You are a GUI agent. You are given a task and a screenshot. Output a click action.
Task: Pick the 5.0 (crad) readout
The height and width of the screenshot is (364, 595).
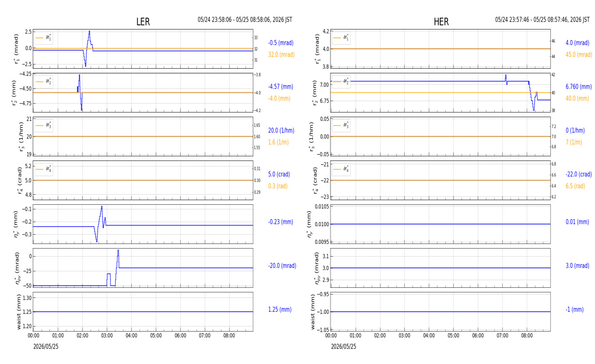point(279,174)
